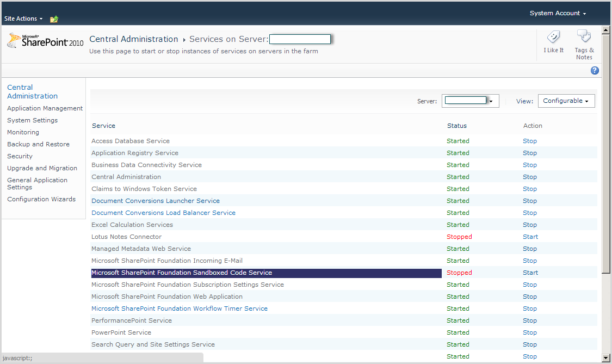Click the Managed Metadata Web Service name

coord(141,249)
